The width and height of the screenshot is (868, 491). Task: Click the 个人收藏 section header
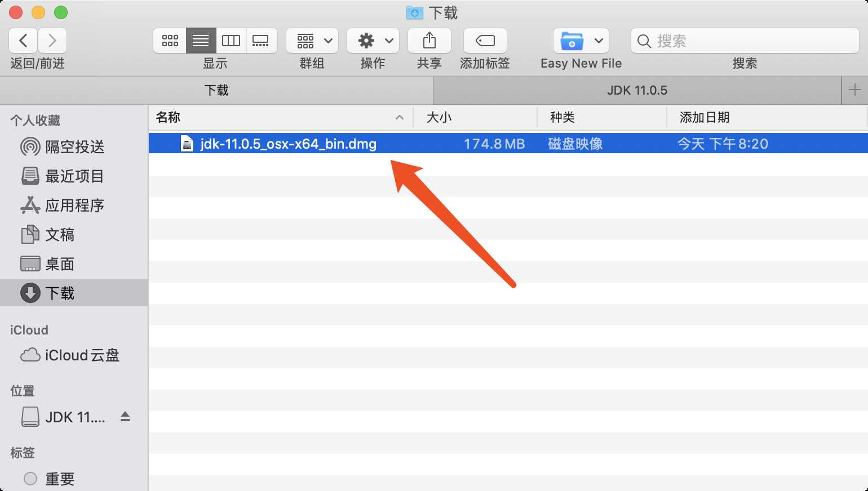35,120
